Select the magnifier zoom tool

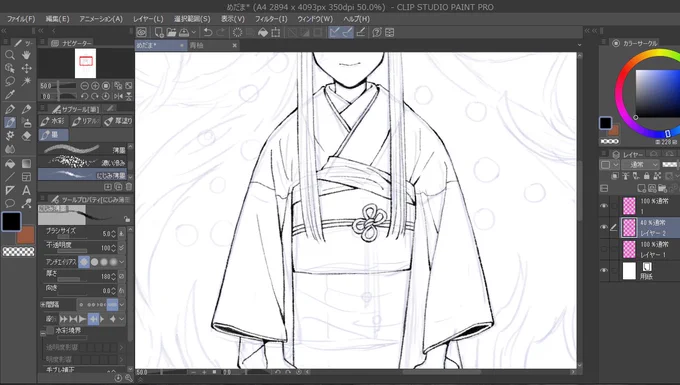[x=10, y=55]
